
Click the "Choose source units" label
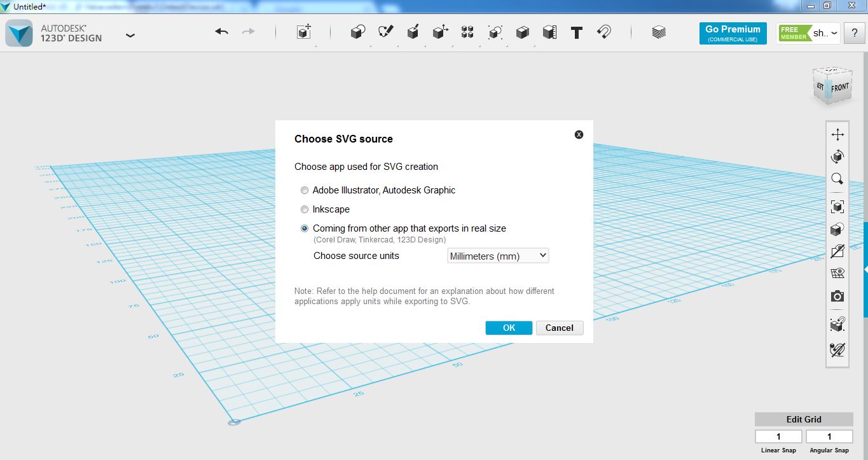click(x=356, y=256)
